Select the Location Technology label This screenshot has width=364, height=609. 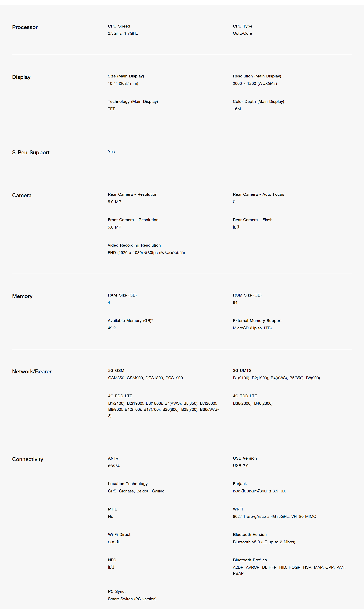coord(128,484)
